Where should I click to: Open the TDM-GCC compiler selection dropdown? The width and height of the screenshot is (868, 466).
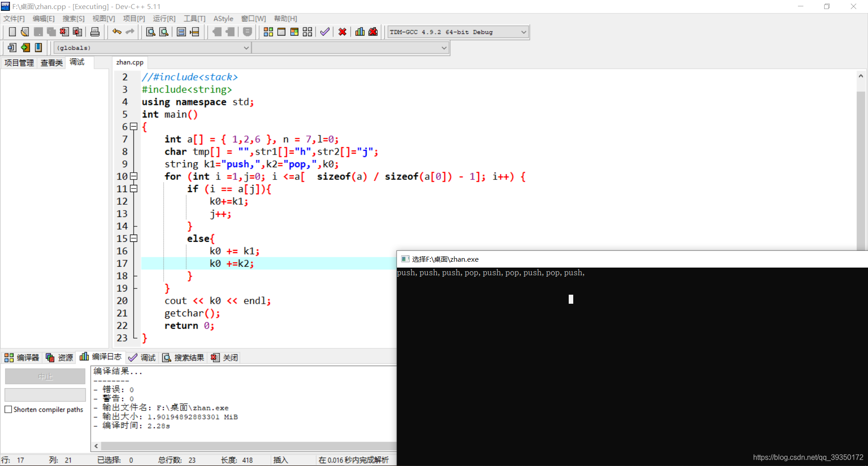(x=458, y=32)
